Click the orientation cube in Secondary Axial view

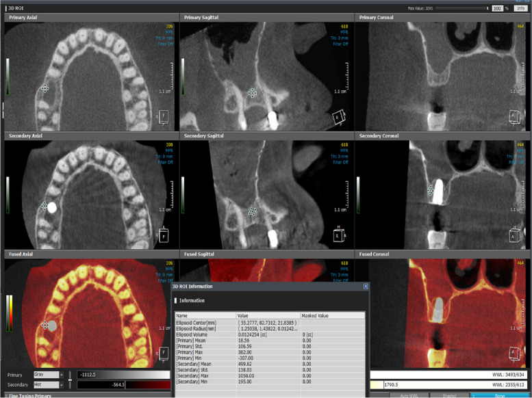[x=164, y=236]
